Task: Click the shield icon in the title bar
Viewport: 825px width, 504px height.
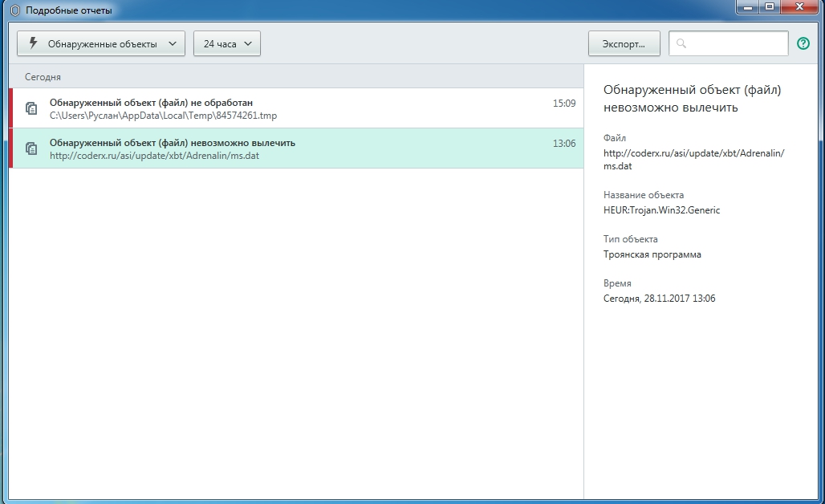Action: coord(14,10)
